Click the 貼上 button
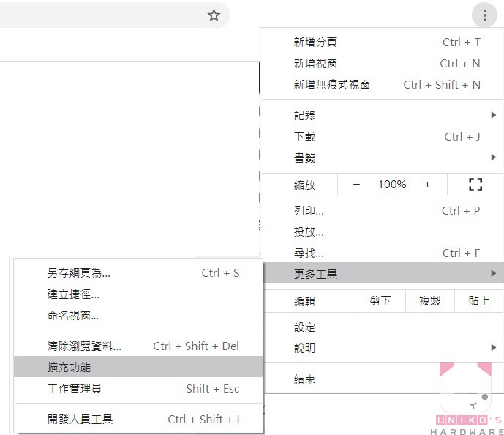 pyautogui.click(x=479, y=301)
